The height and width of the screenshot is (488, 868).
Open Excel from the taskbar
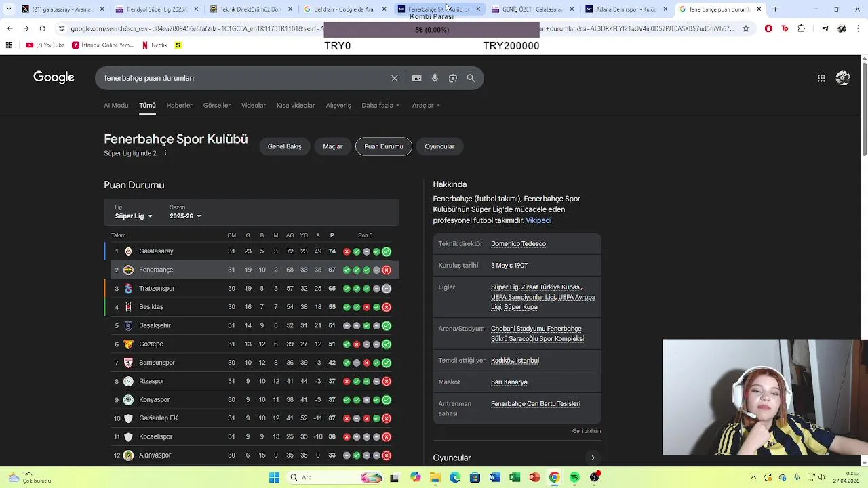515,477
